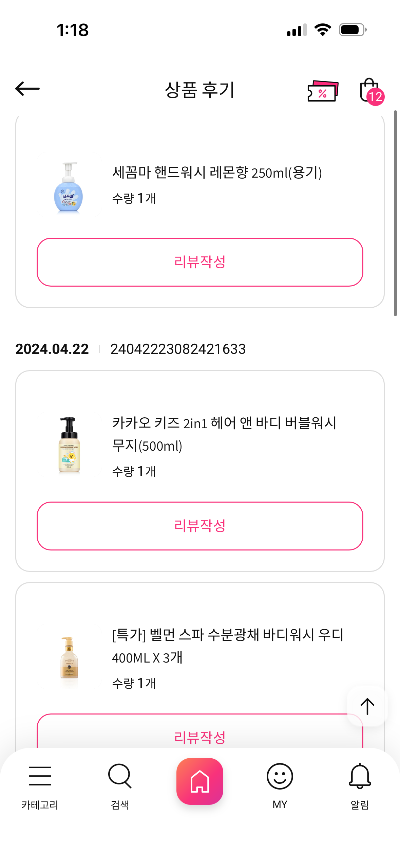Write review for 카카오 키즈 버블워시
Screen dimensions: 400x868
coord(200,526)
